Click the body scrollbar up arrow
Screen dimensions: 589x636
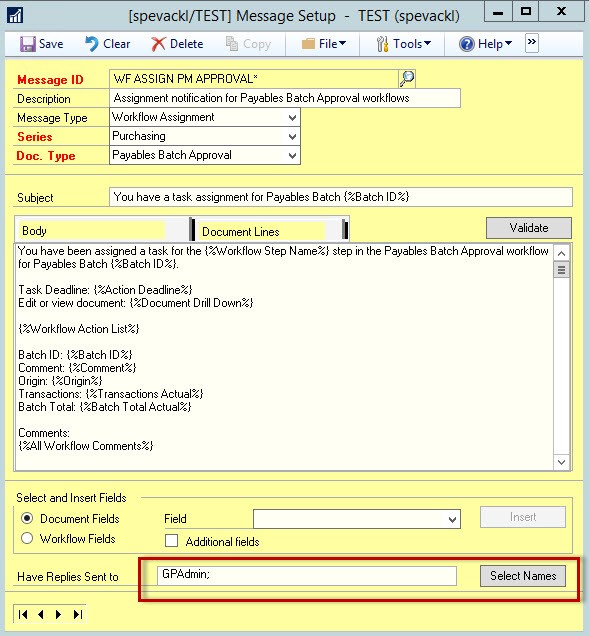click(x=561, y=254)
